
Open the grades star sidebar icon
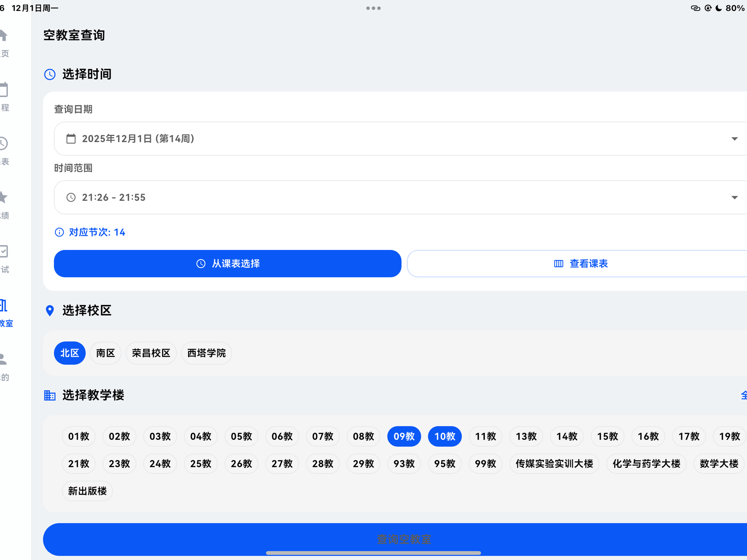coord(3,197)
